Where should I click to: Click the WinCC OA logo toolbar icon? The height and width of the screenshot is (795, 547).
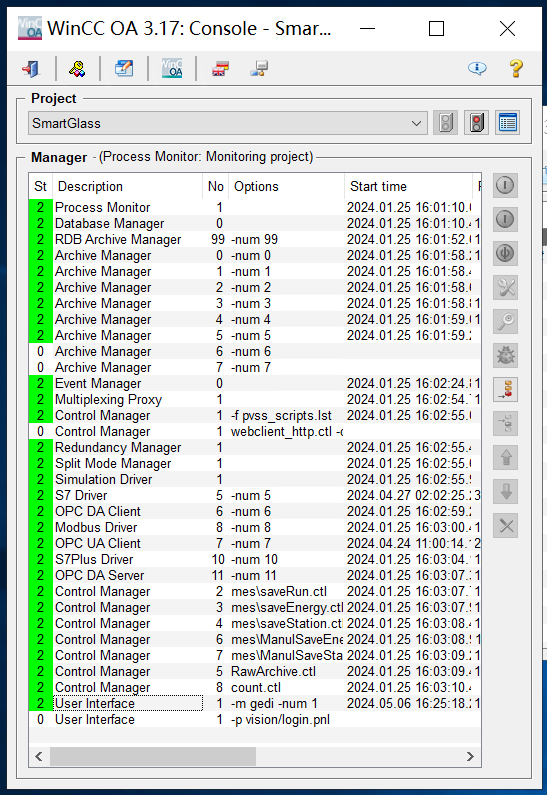[x=172, y=68]
